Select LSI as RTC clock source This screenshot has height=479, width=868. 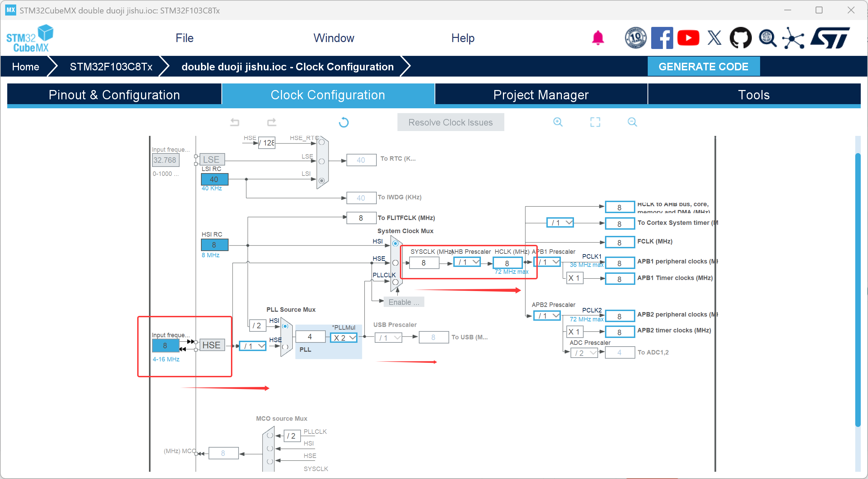322,180
